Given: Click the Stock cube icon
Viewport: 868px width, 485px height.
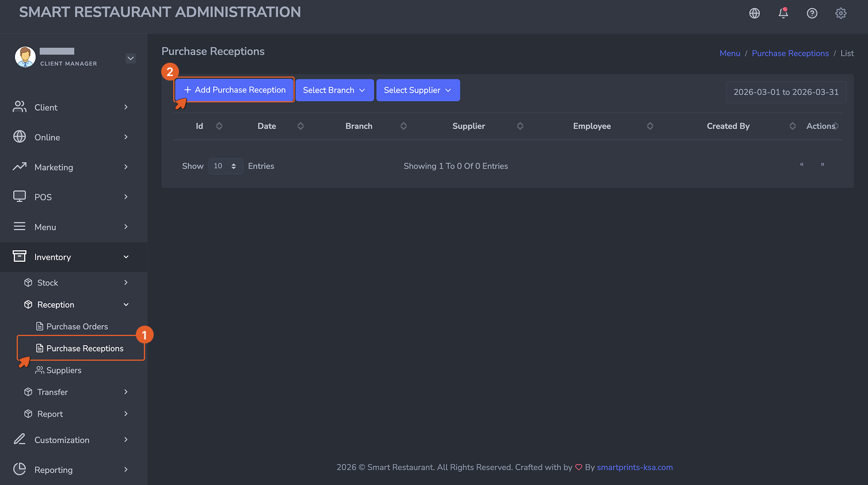Looking at the screenshot, I should pos(28,282).
